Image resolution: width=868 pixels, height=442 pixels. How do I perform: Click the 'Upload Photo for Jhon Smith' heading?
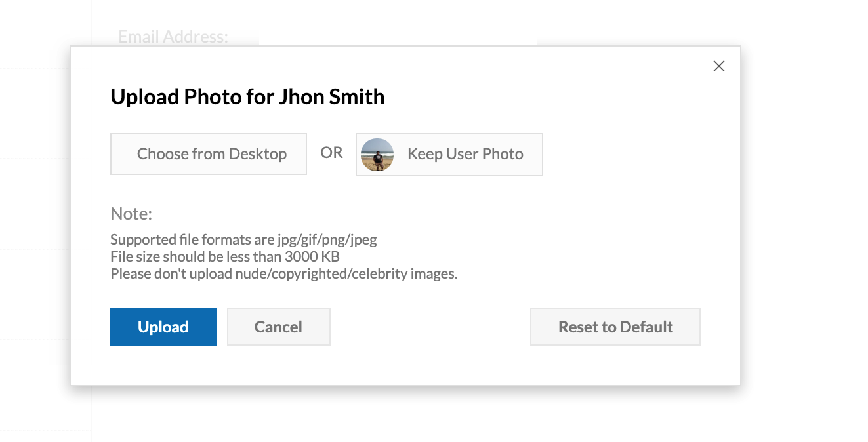coord(247,97)
